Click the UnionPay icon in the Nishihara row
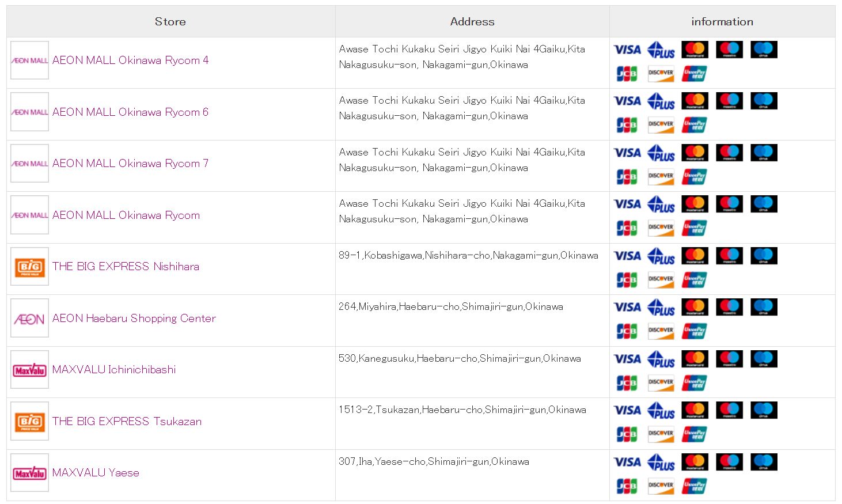The height and width of the screenshot is (504, 842). pos(695,280)
